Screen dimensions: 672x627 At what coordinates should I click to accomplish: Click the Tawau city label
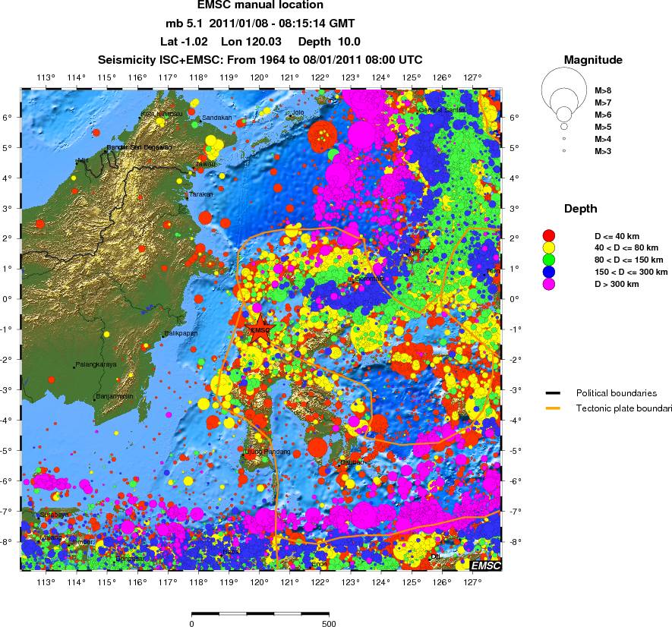pos(206,164)
